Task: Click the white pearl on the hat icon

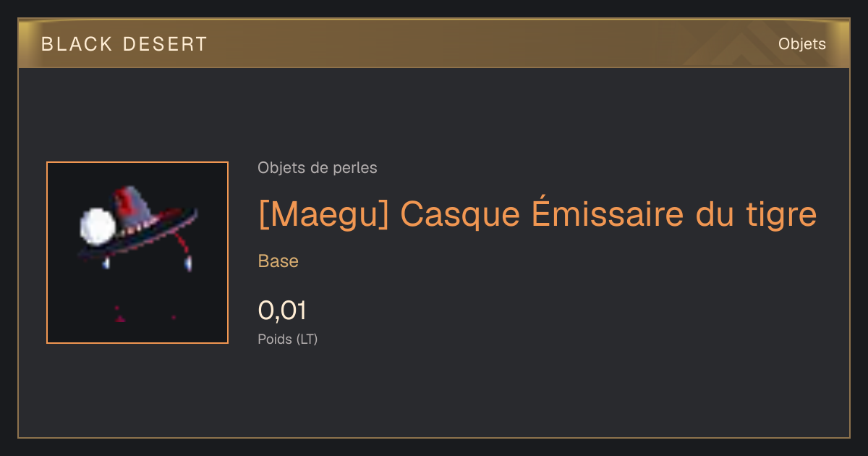Action: pos(96,225)
